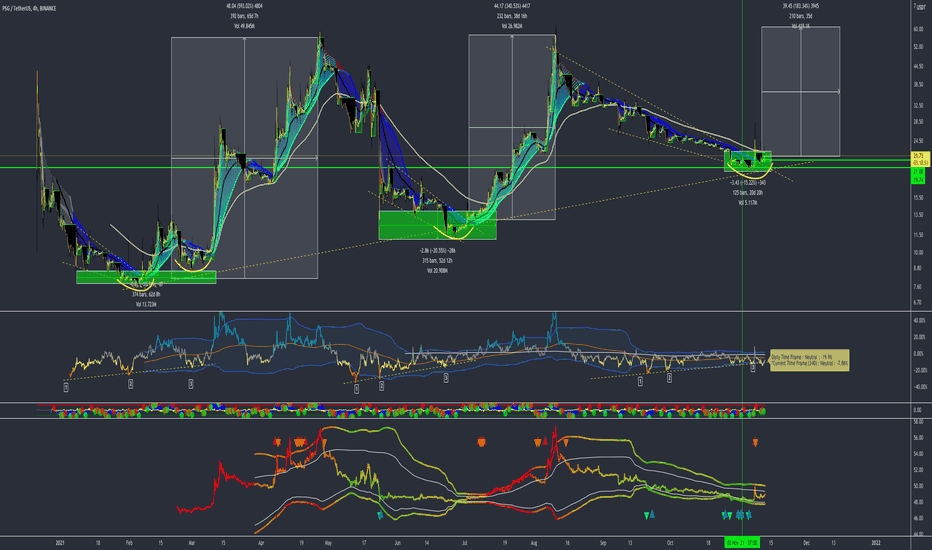Click the 392 bars, 65d 7h label
Image resolution: width=932 pixels, height=550 pixels.
[244, 16]
